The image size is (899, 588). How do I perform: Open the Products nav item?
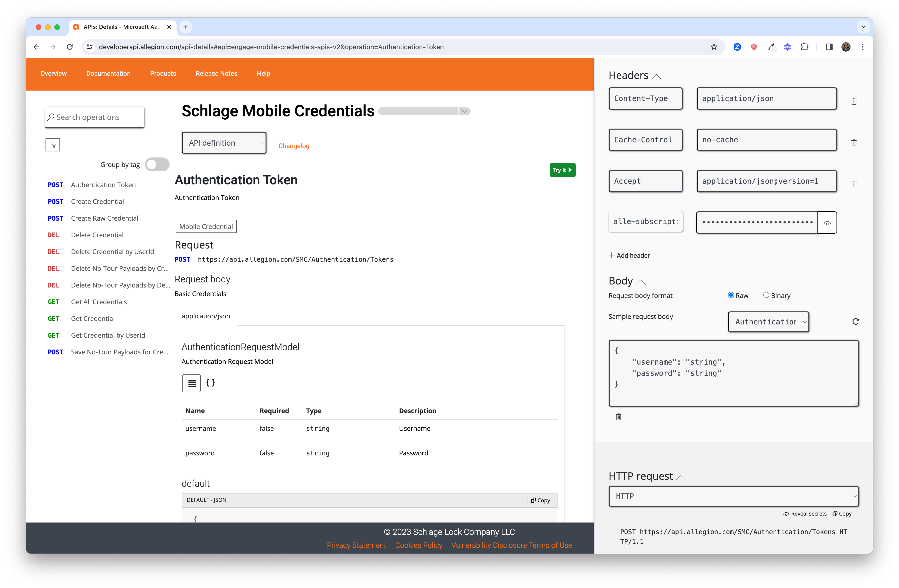tap(163, 73)
